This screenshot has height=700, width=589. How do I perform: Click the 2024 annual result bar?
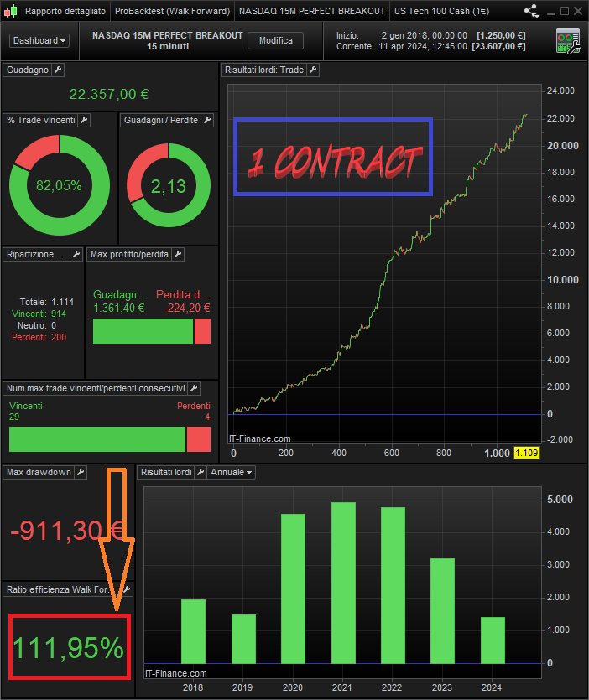point(493,640)
